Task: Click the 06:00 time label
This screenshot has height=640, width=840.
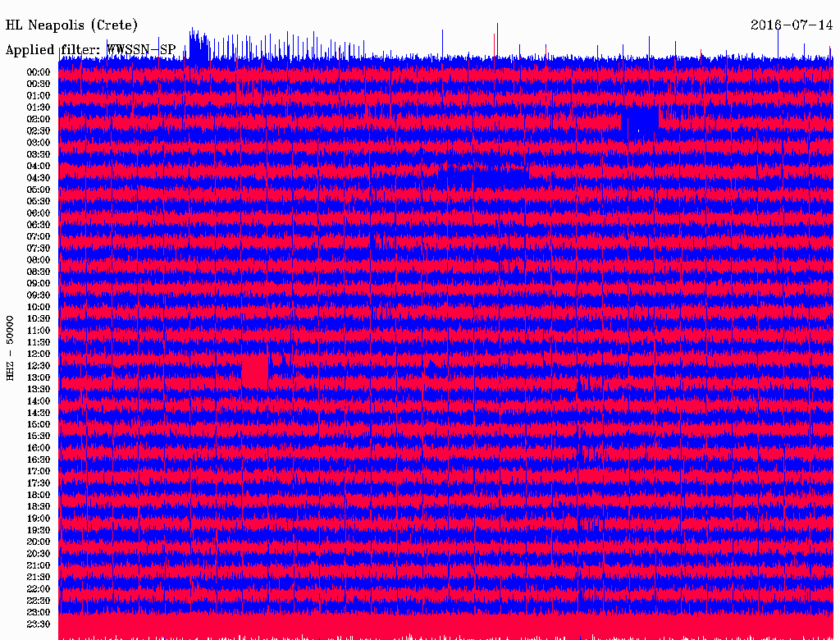Action: 39,213
